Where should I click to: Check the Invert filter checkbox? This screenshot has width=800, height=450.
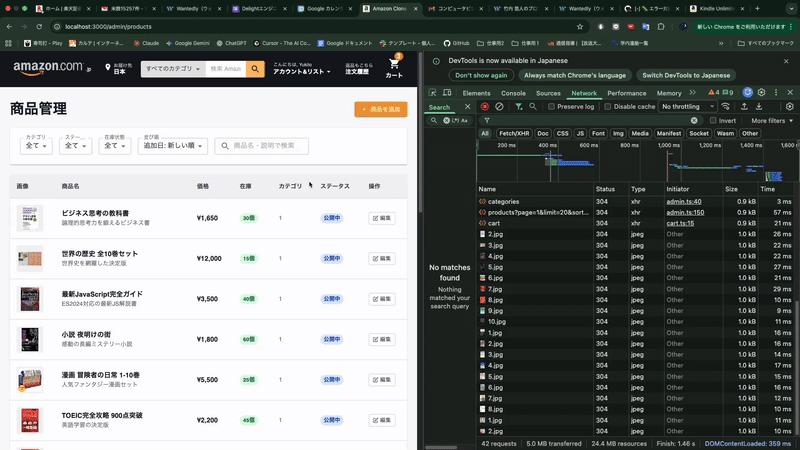[x=711, y=120]
